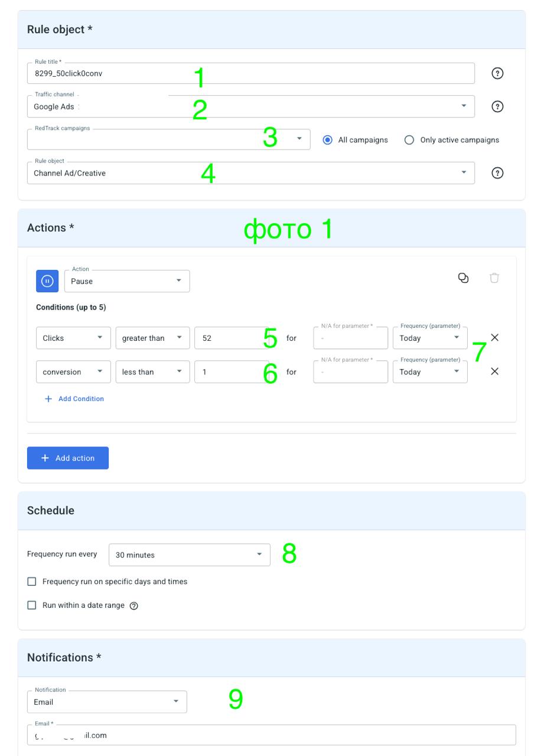Viewport: 541px width, 756px height.
Task: Click help icon beside Traffic channel field
Action: tap(497, 106)
